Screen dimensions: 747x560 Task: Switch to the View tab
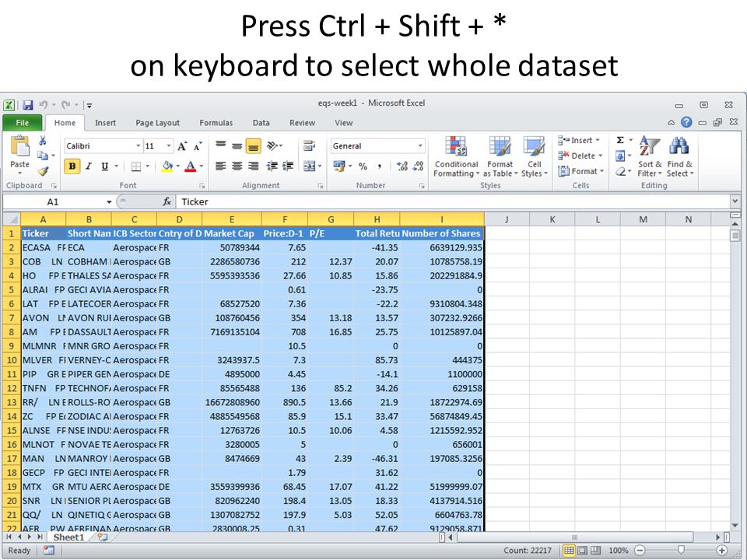pyautogui.click(x=343, y=123)
